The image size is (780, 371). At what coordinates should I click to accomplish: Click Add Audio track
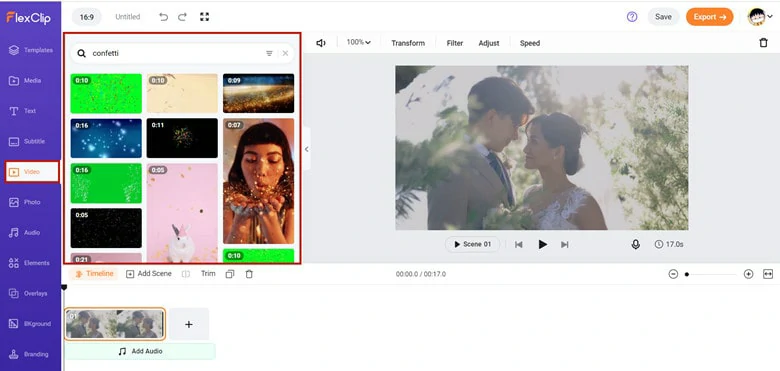click(x=140, y=351)
